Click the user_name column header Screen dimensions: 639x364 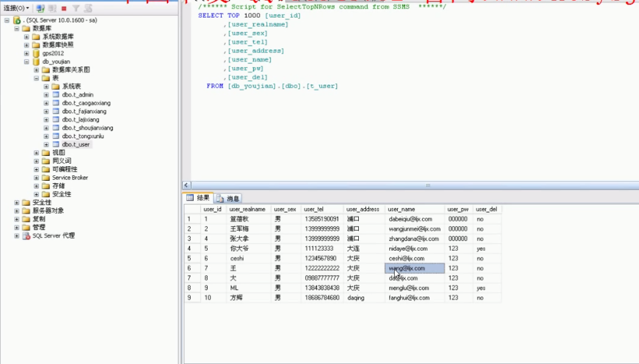coord(401,209)
